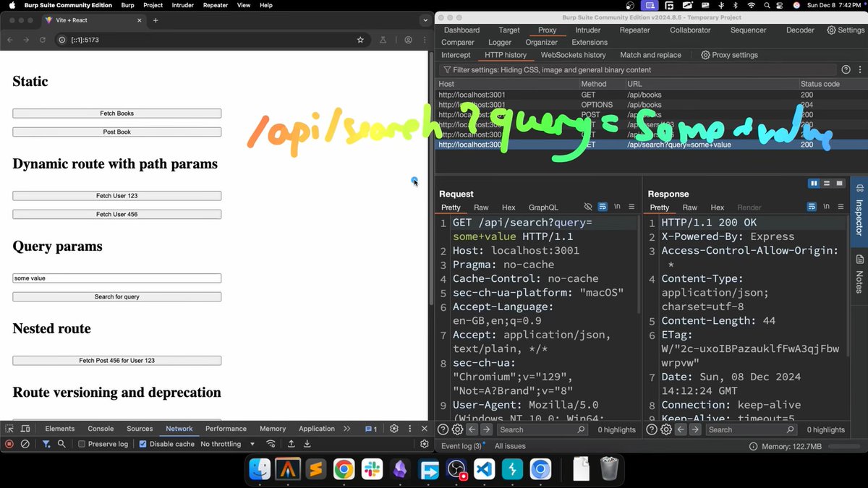This screenshot has height=488, width=868.
Task: Open the network conditions Wi-Fi icon
Action: click(x=271, y=444)
